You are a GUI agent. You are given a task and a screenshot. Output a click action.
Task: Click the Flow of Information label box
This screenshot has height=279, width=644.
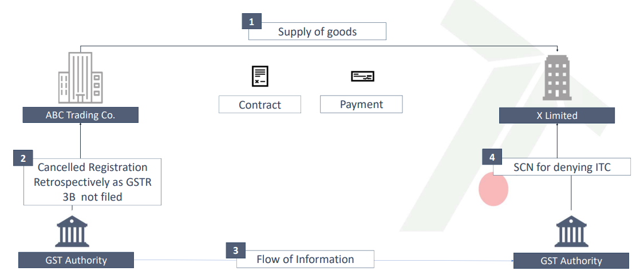(305, 259)
